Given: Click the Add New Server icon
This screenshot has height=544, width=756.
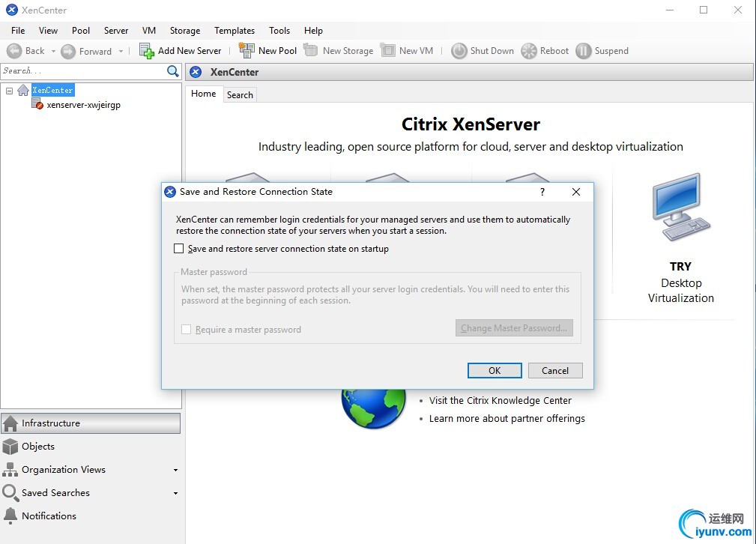Looking at the screenshot, I should pos(147,51).
